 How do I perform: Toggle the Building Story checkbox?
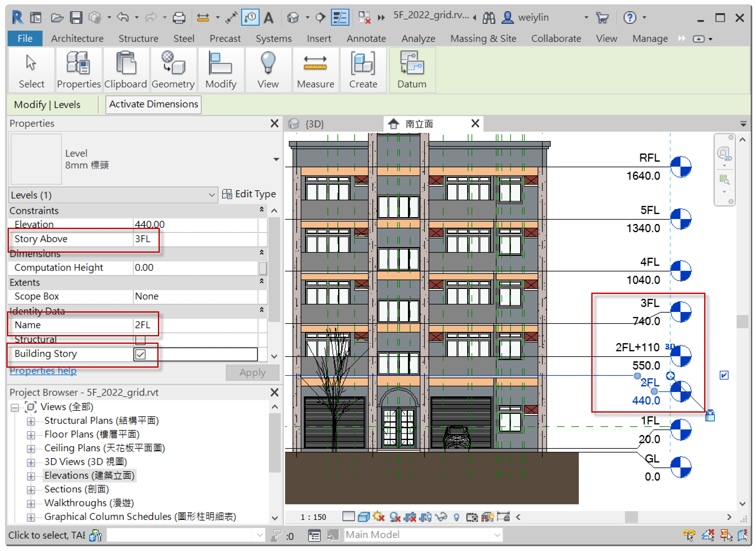[x=140, y=354]
